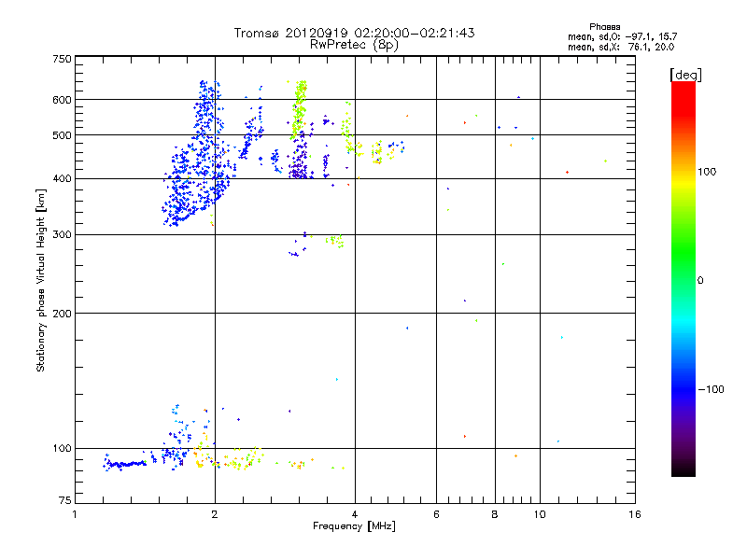Viewport: 747px width, 560px height.
Task: Click the 300 height tick label
Action: click(63, 235)
